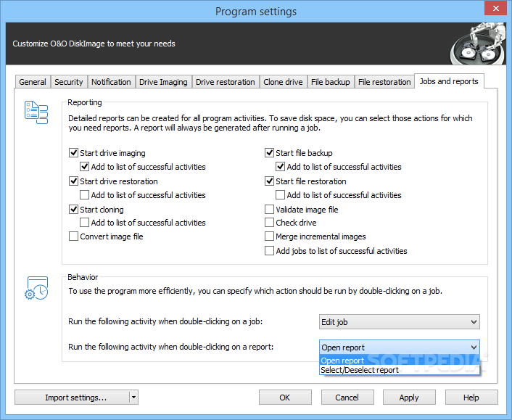Screen dimensions: 512x420
Task: Uncheck Start file backup checkbox
Action: (x=269, y=152)
